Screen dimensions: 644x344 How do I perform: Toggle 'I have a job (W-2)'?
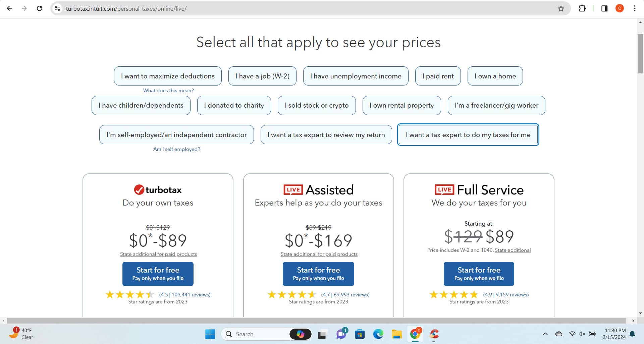coord(262,76)
